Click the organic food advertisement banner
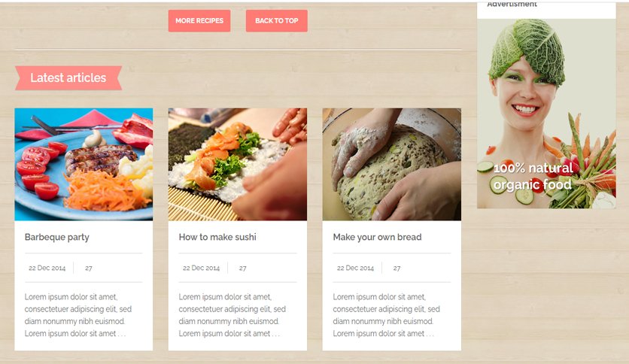The width and height of the screenshot is (629, 364). point(546,114)
